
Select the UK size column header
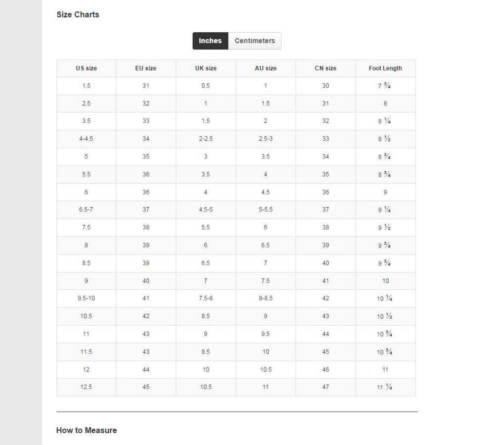206,68
